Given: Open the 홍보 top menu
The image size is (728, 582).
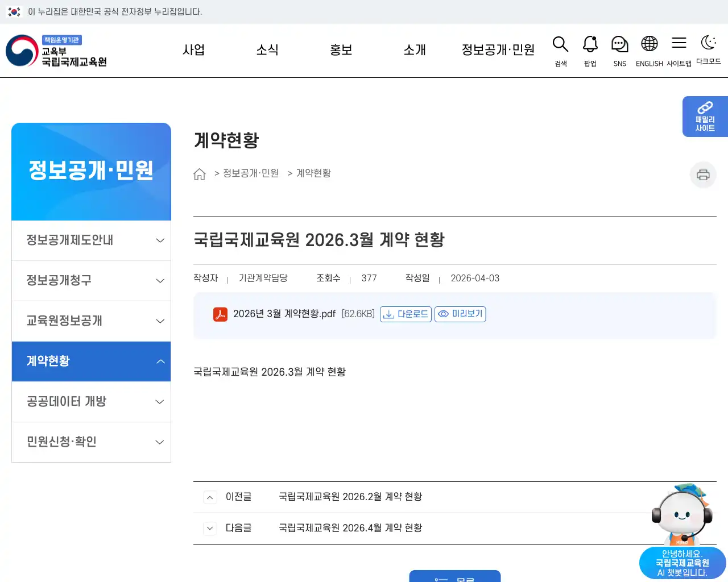Looking at the screenshot, I should [x=341, y=50].
